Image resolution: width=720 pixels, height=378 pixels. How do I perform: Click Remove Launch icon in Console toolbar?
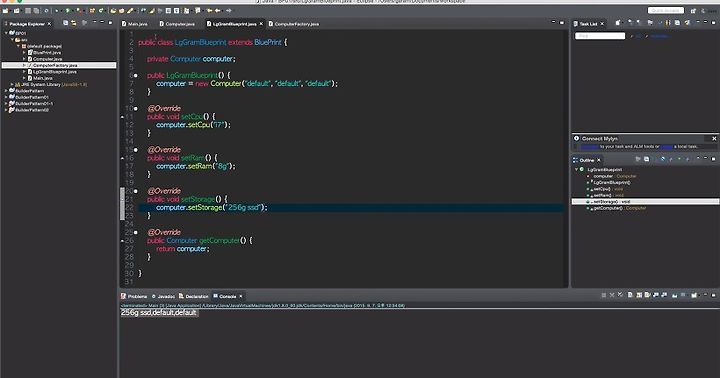point(612,295)
